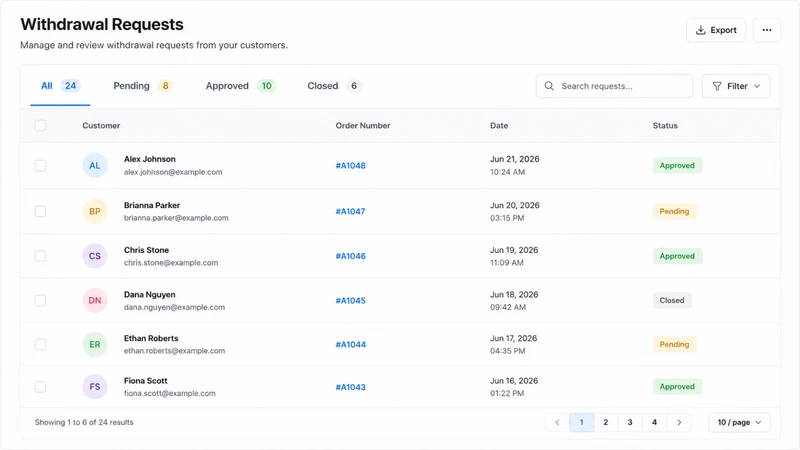Click the FS avatar icon

click(x=95, y=387)
